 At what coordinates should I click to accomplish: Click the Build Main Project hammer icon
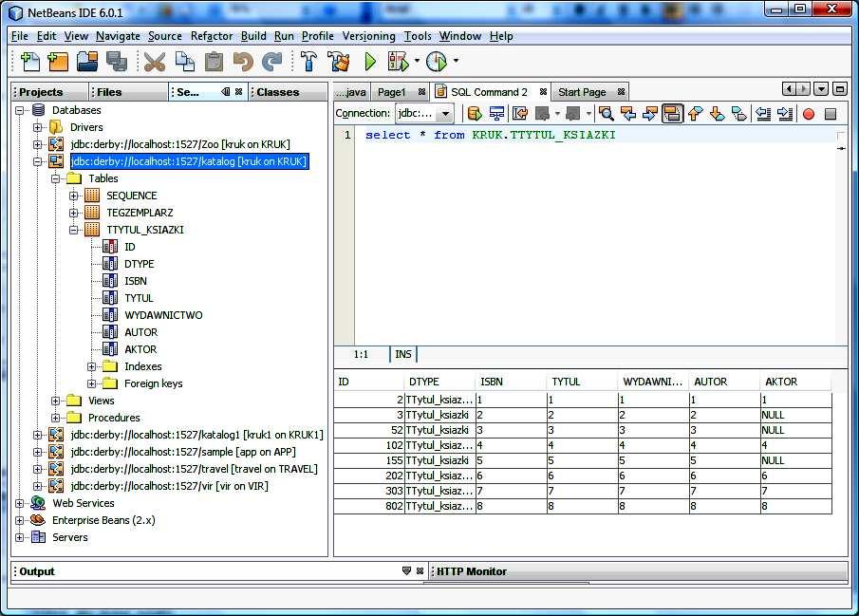click(x=309, y=62)
